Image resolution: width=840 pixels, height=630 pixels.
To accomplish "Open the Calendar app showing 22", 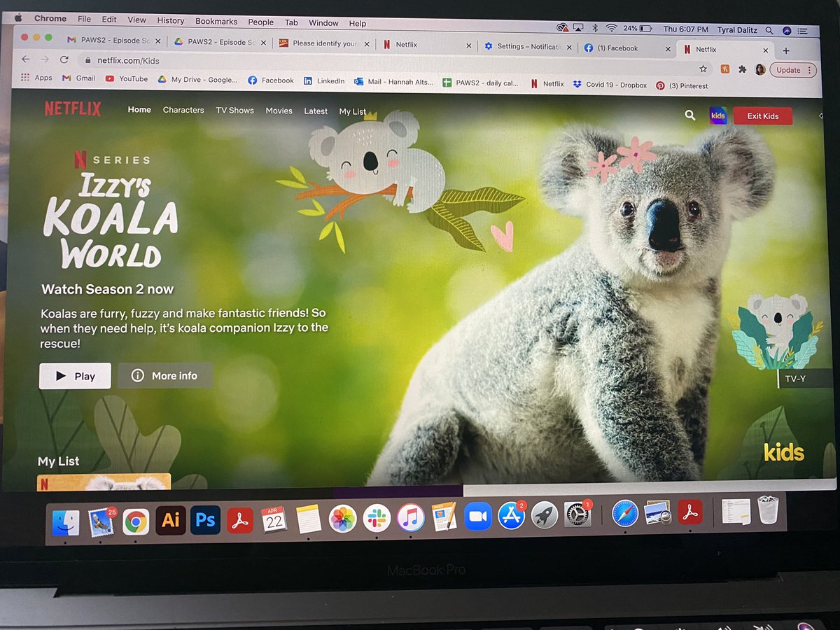I will (274, 520).
